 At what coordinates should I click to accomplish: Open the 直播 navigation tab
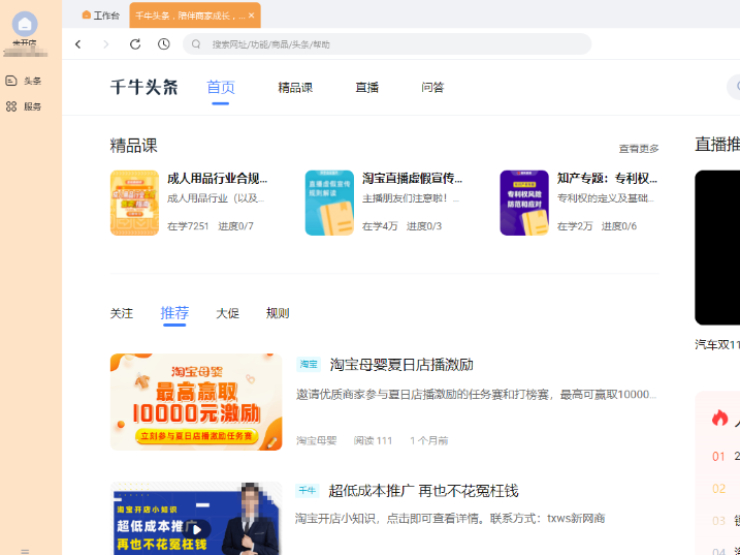tap(367, 88)
